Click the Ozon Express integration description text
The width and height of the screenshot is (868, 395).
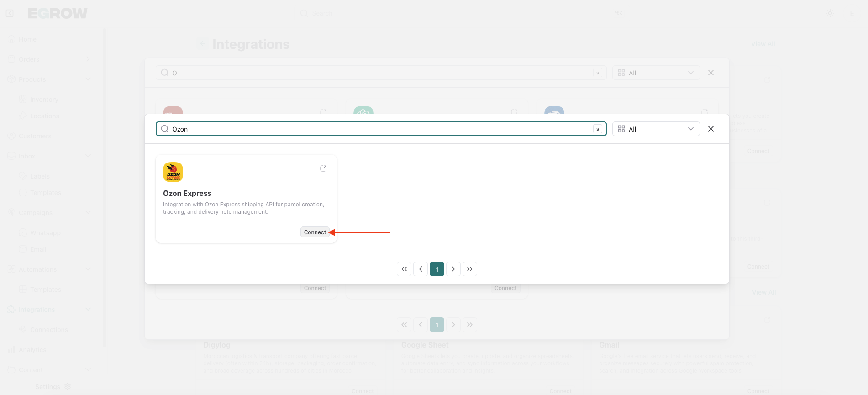coord(244,208)
